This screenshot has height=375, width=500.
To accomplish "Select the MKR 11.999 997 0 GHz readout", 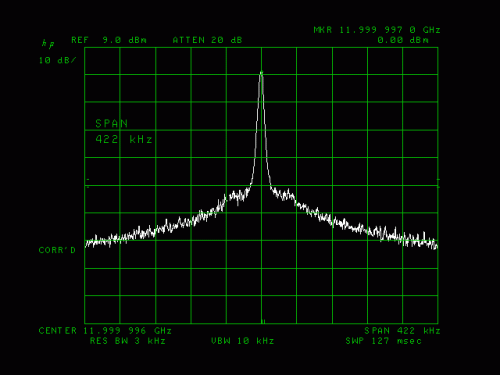I will coord(377,30).
